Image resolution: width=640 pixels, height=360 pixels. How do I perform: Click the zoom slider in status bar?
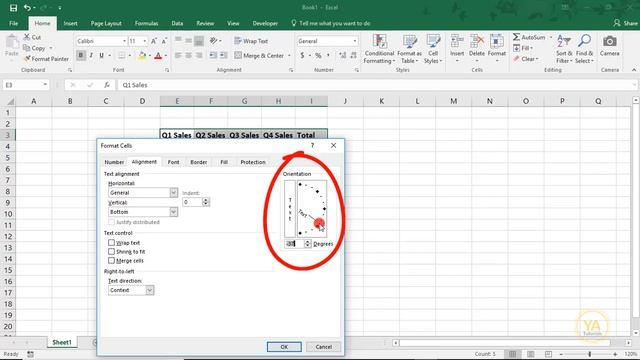(x=589, y=354)
